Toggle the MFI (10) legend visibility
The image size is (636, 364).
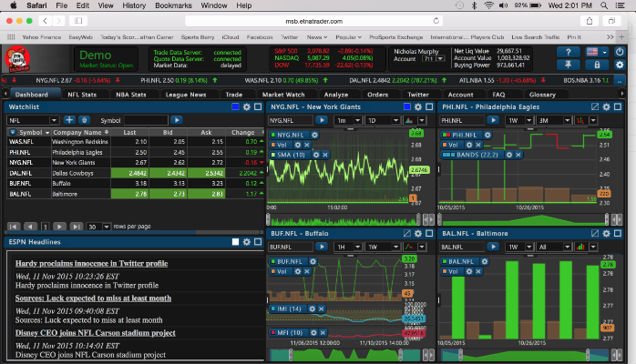273,332
